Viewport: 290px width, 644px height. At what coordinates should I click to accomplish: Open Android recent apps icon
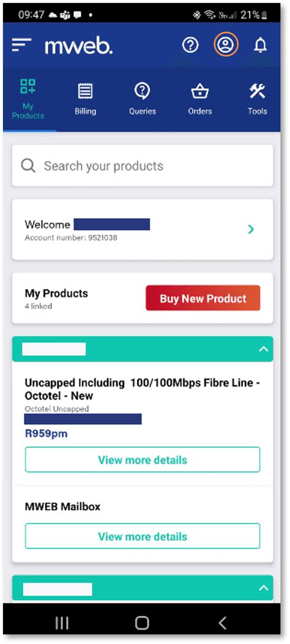tap(62, 623)
